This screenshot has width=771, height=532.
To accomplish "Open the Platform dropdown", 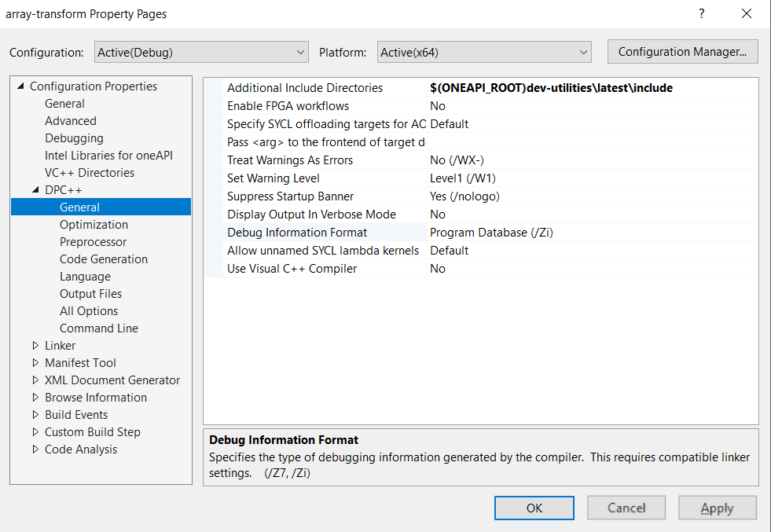I will pos(483,51).
